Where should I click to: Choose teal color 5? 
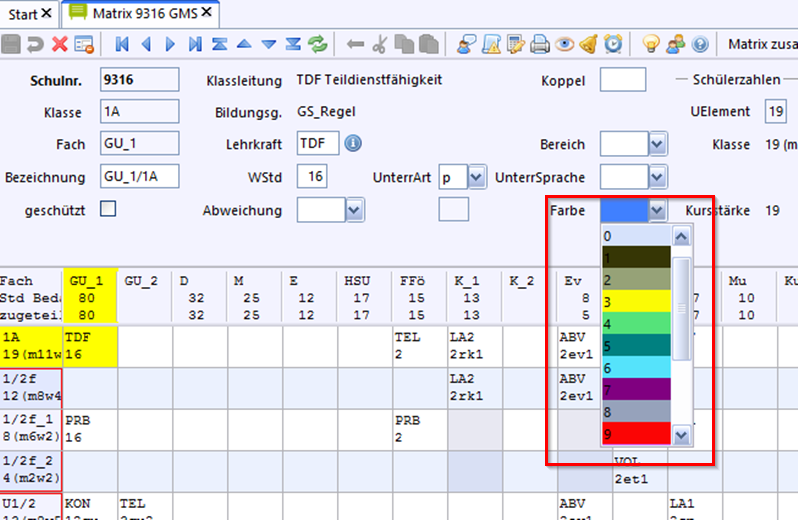[x=636, y=345]
